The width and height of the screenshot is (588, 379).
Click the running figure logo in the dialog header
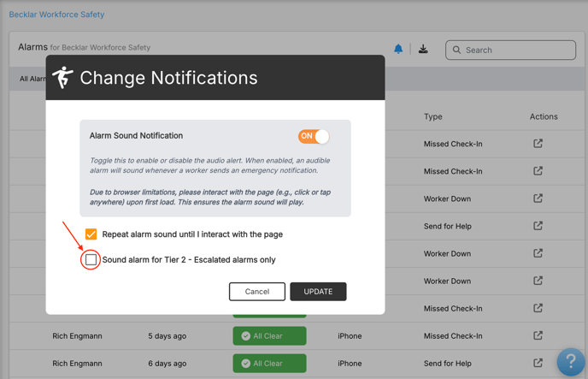click(x=62, y=77)
